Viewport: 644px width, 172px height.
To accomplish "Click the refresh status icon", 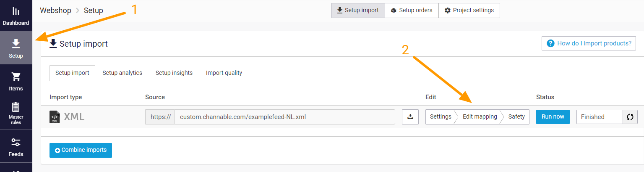I will click(630, 117).
